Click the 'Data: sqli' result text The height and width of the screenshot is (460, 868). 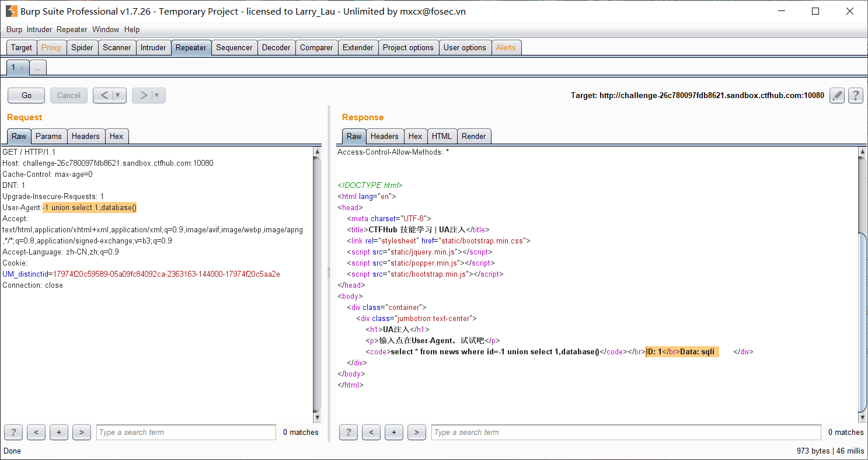click(698, 352)
